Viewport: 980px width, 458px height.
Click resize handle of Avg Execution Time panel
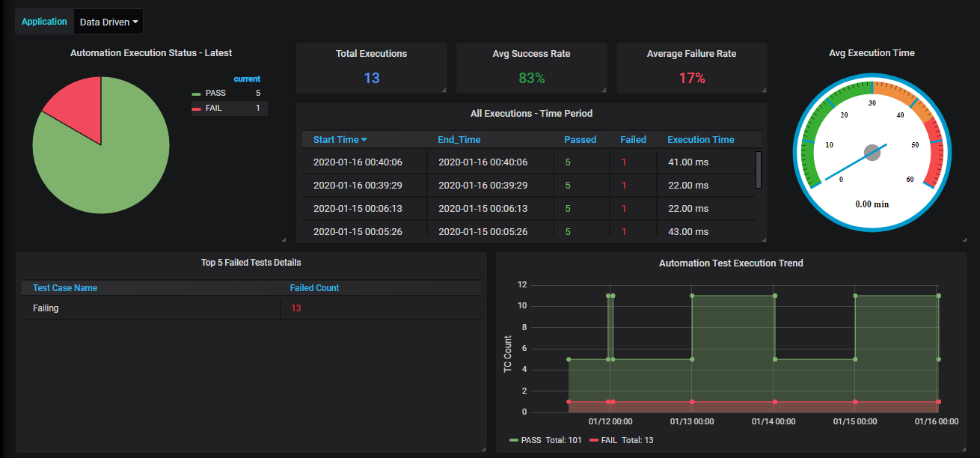[964, 240]
